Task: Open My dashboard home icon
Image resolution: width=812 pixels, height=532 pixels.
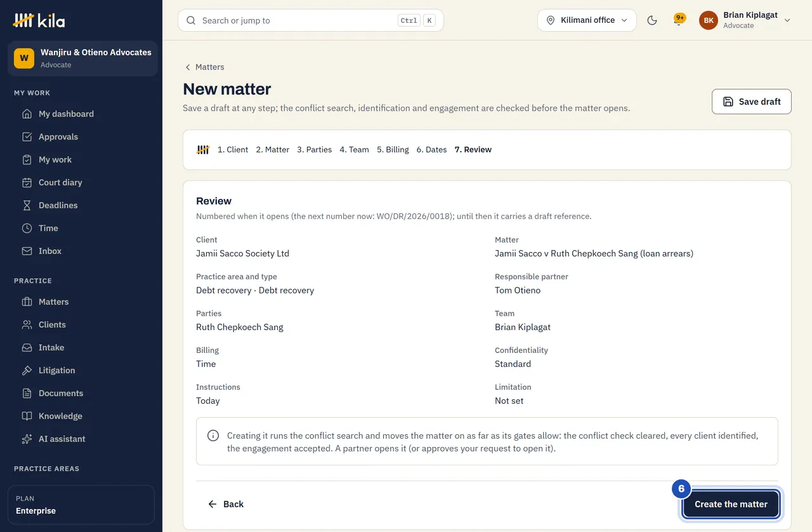Action: [27, 114]
